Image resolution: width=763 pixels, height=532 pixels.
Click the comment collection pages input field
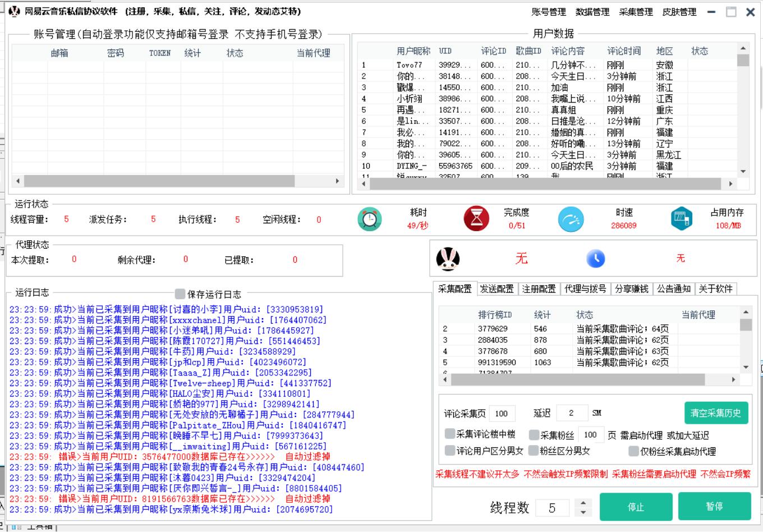click(502, 414)
